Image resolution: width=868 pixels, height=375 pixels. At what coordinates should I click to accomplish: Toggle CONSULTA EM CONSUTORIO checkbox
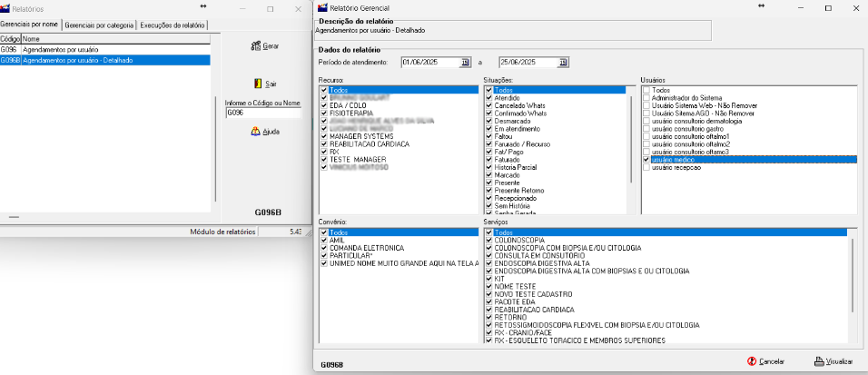(x=488, y=256)
